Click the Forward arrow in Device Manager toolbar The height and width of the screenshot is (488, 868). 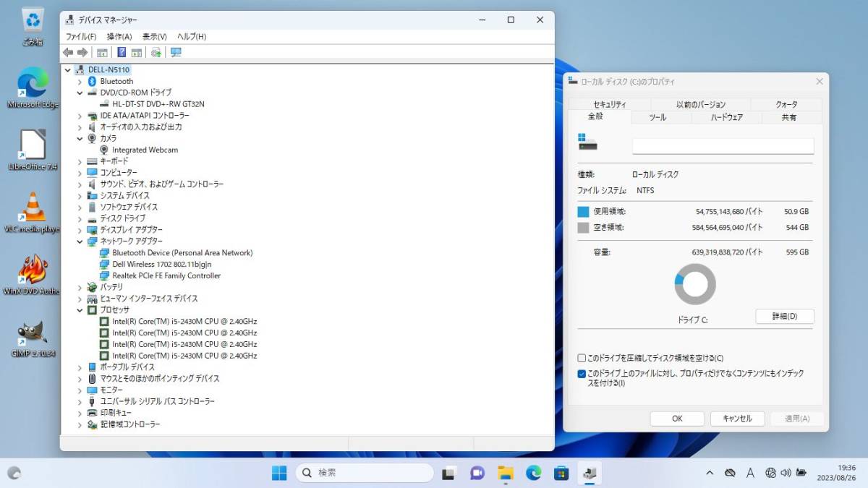pyautogui.click(x=82, y=52)
